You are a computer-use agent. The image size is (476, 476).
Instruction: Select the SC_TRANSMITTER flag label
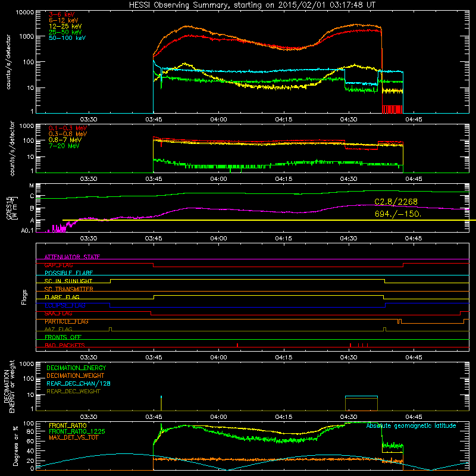[x=69, y=289]
